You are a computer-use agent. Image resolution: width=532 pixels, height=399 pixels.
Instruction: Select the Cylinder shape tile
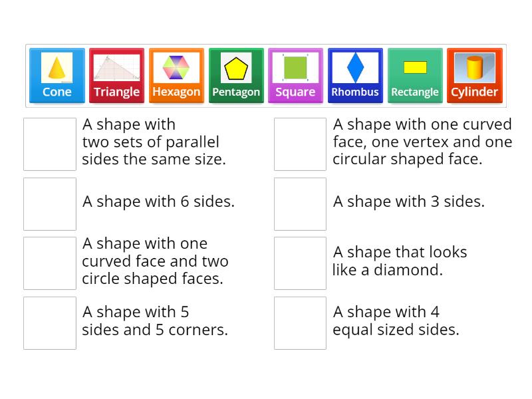[x=474, y=74]
